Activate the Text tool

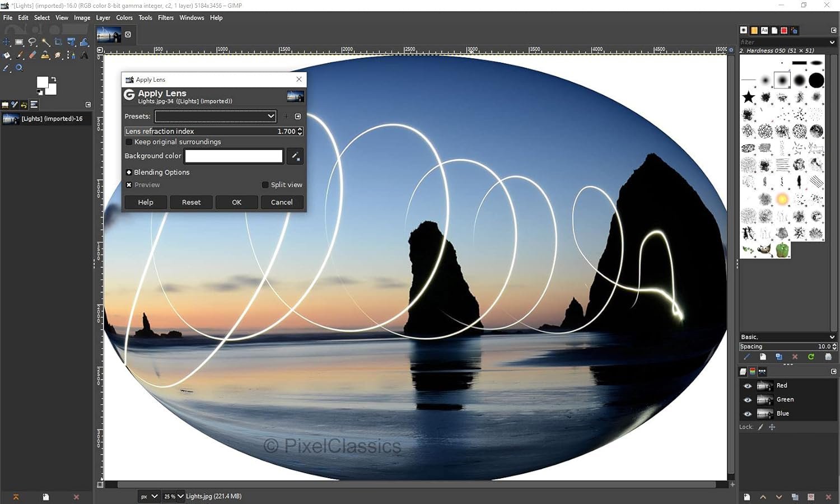click(84, 55)
